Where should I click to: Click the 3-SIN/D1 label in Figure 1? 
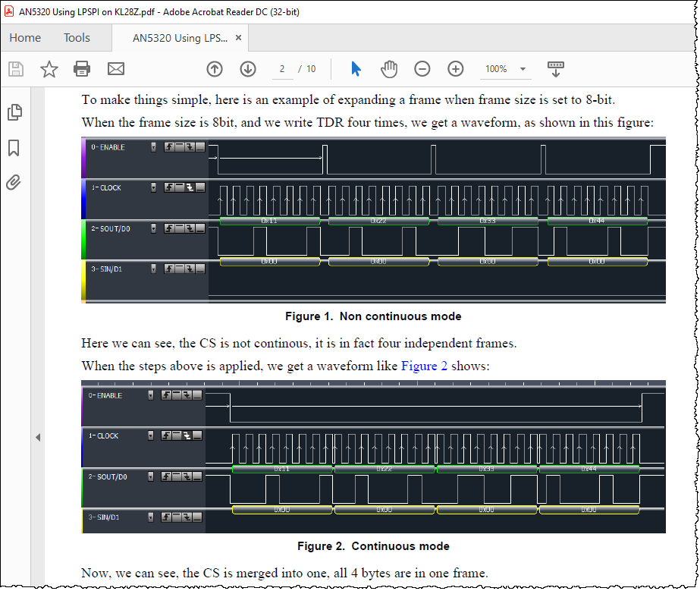coord(107,269)
